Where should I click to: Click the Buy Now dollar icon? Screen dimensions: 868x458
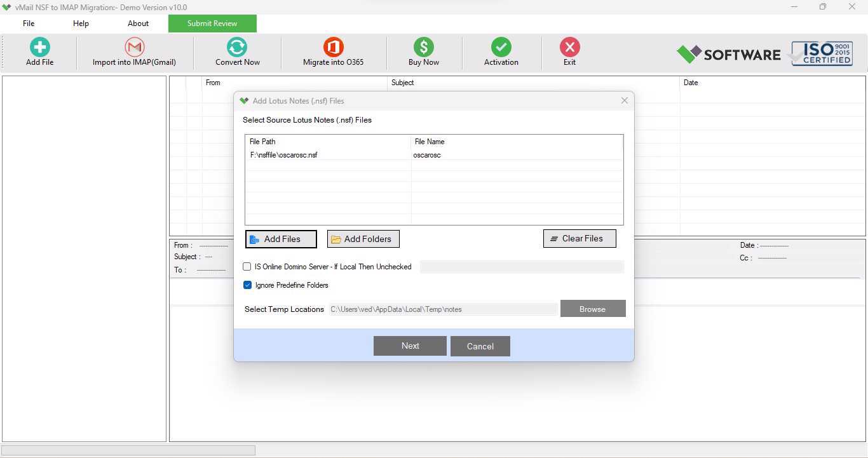pos(423,48)
